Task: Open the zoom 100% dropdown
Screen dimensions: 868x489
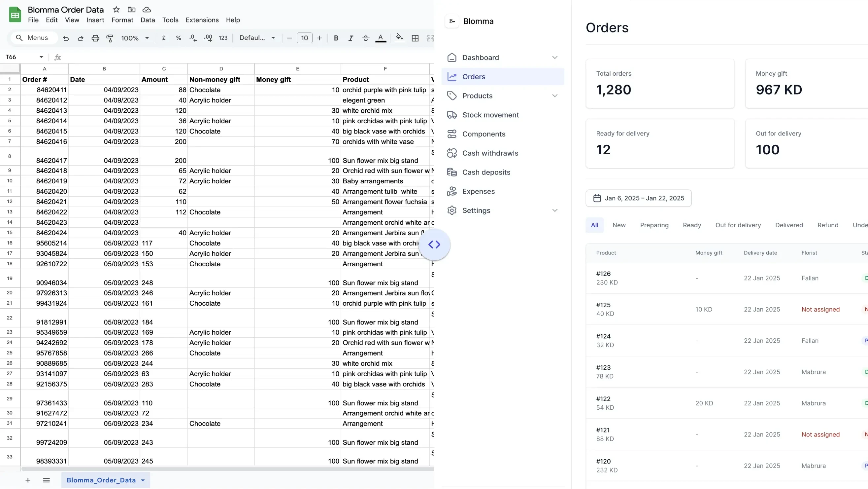Action: (135, 38)
